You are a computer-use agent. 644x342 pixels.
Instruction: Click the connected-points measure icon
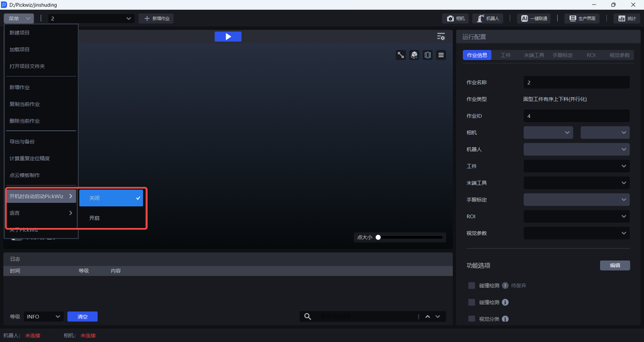(401, 55)
